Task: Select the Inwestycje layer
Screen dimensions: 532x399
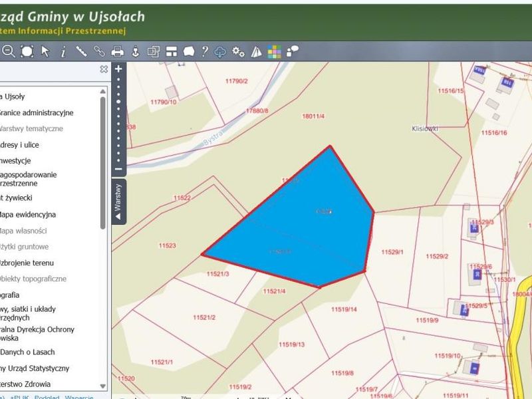Action: 15,161
